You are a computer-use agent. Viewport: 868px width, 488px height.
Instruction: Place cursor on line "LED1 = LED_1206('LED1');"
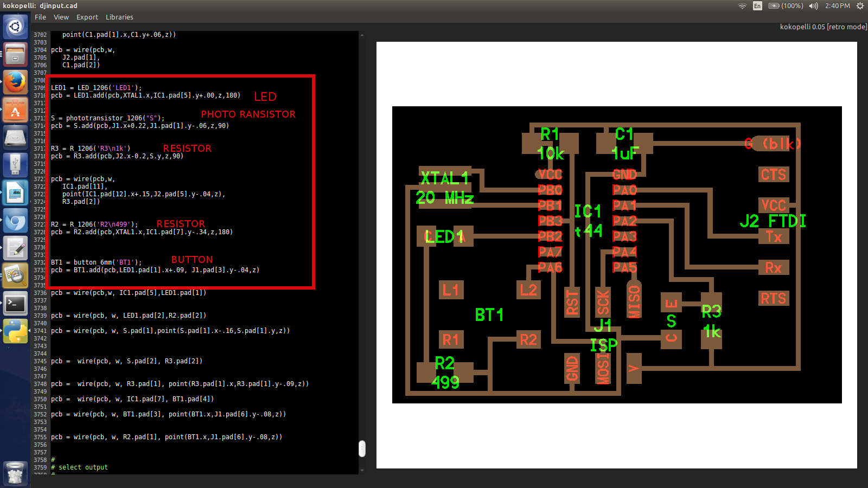click(96, 88)
